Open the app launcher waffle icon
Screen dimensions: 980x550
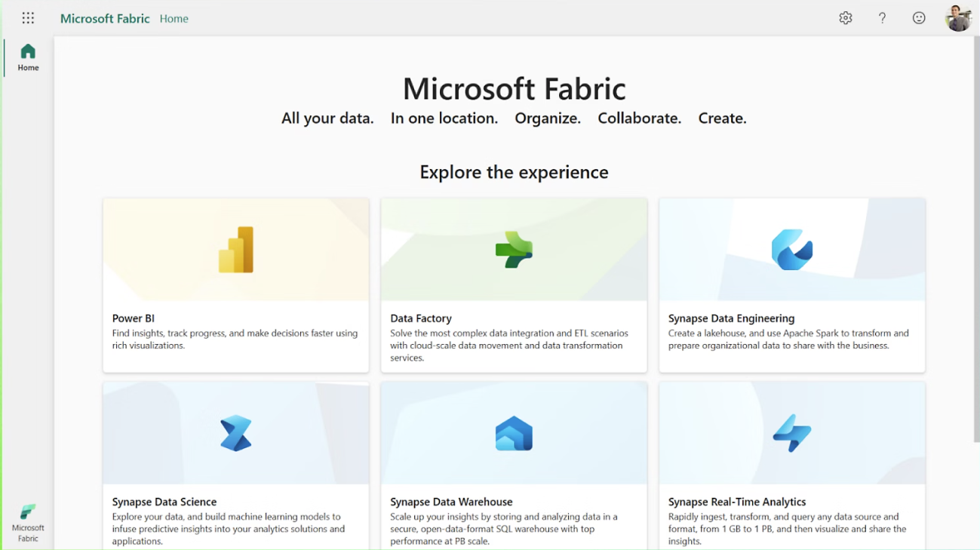click(x=28, y=18)
